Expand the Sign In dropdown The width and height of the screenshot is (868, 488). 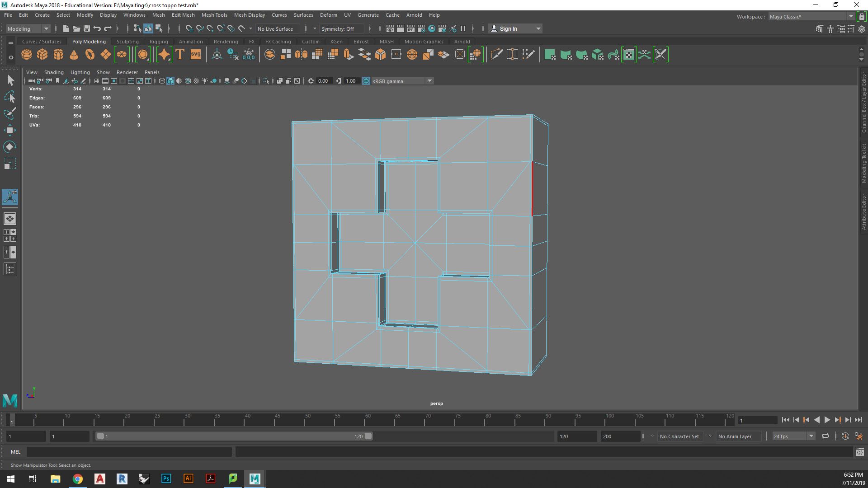[538, 28]
